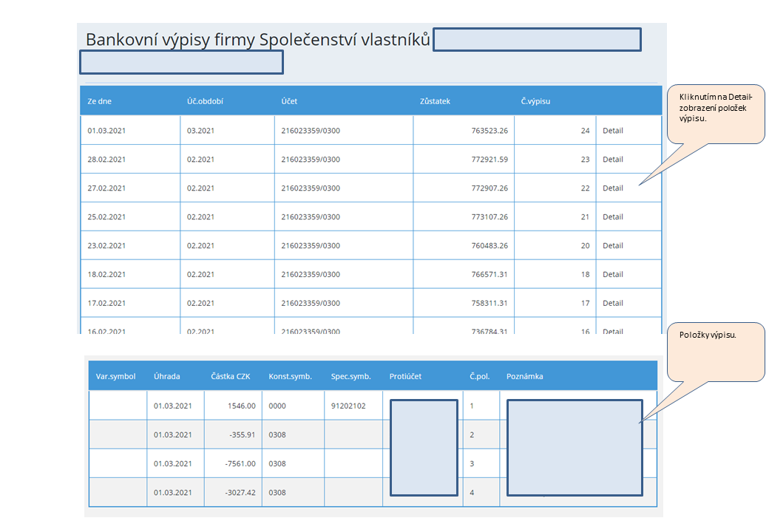
Task: Open Detail for the 25.02.2021 statement
Action: [x=612, y=217]
